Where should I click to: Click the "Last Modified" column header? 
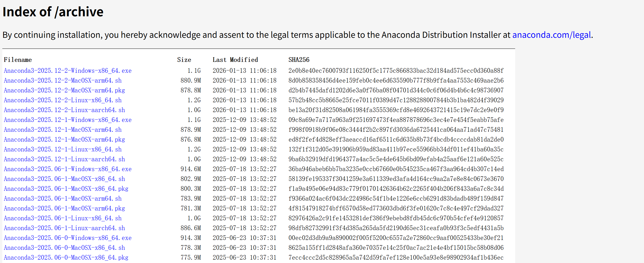pos(235,60)
